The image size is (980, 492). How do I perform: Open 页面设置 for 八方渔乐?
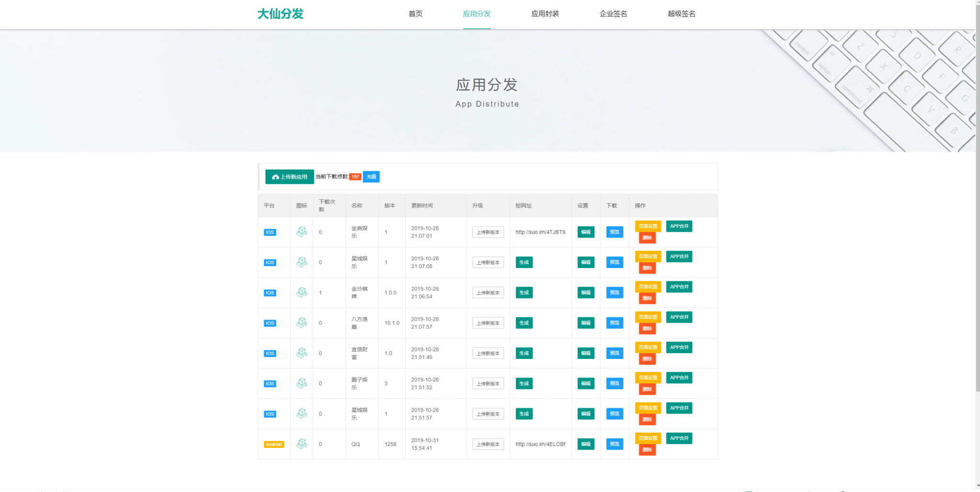[x=647, y=317]
